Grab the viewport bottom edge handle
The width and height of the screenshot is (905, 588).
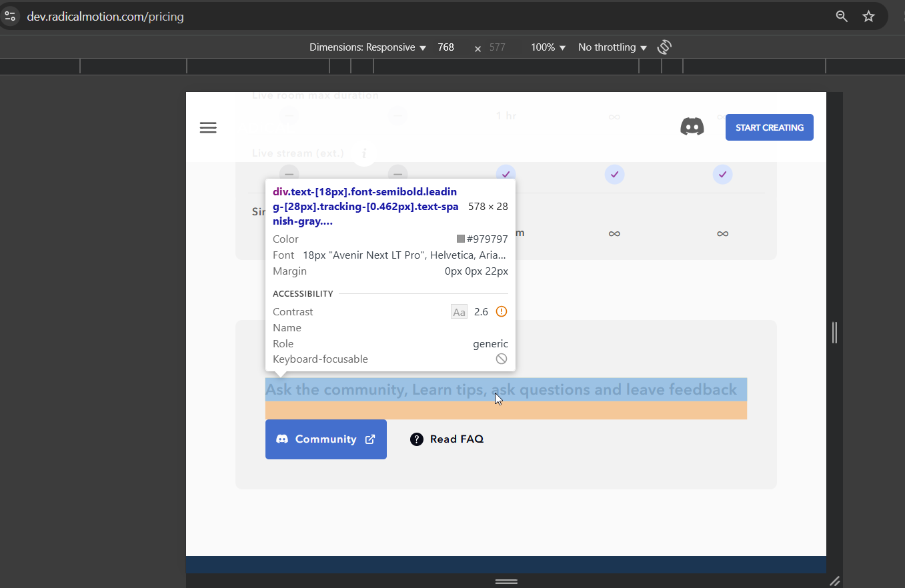point(506,581)
